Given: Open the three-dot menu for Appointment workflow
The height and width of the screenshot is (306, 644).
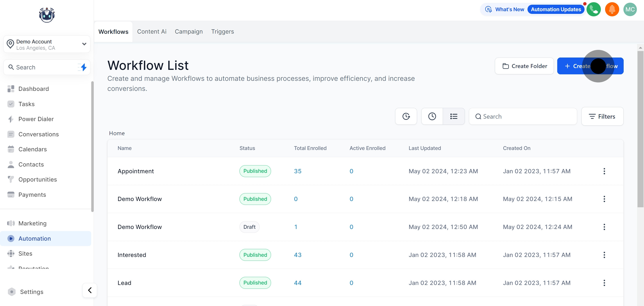Looking at the screenshot, I should [x=604, y=171].
